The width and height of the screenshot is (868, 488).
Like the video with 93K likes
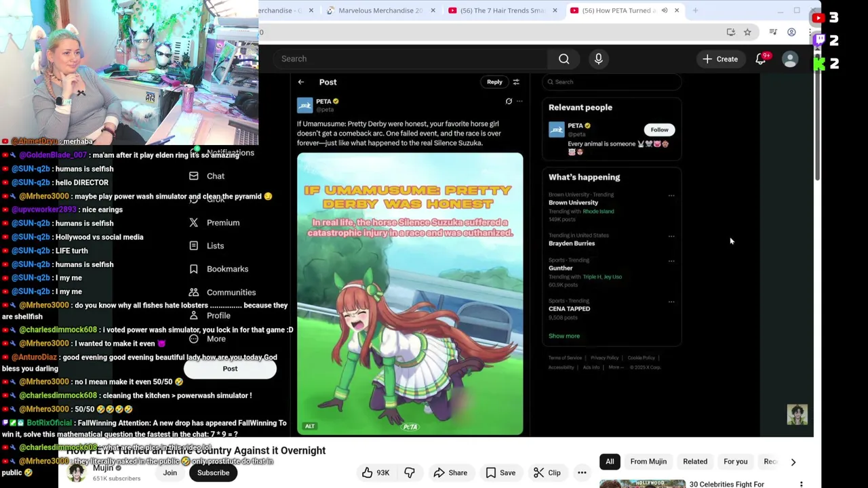click(375, 473)
